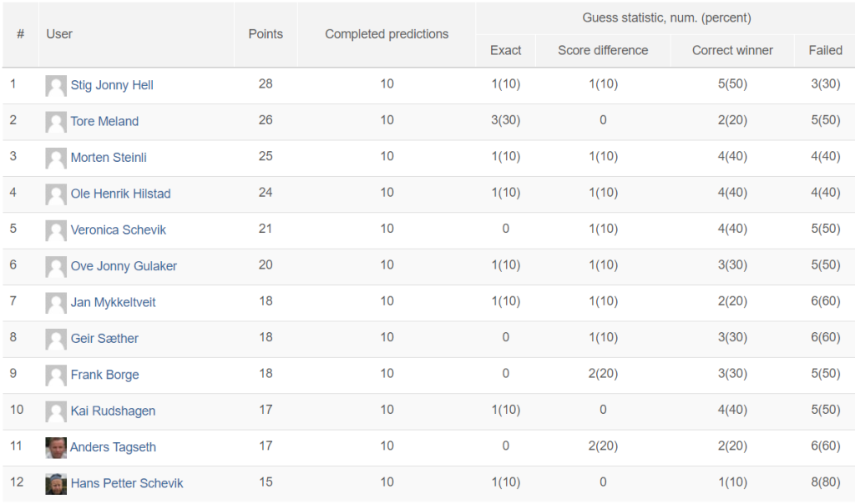Open Anders Tagseth's user page

[x=113, y=446]
